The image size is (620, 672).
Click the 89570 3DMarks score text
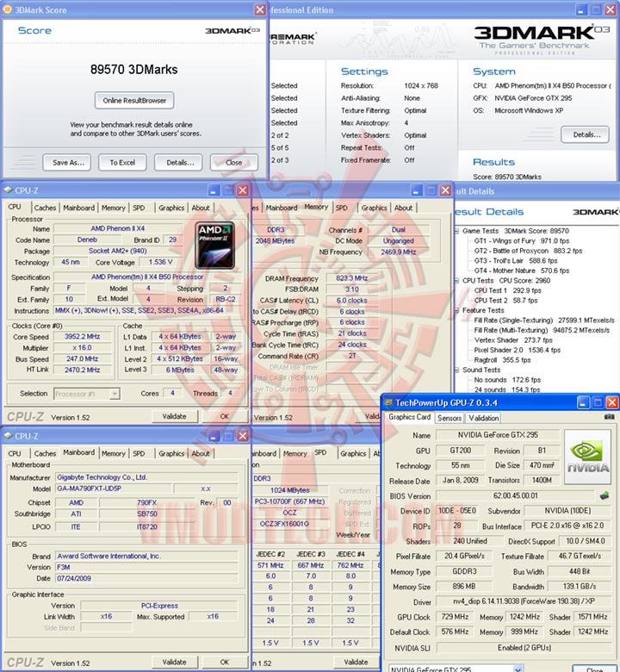coord(133,70)
